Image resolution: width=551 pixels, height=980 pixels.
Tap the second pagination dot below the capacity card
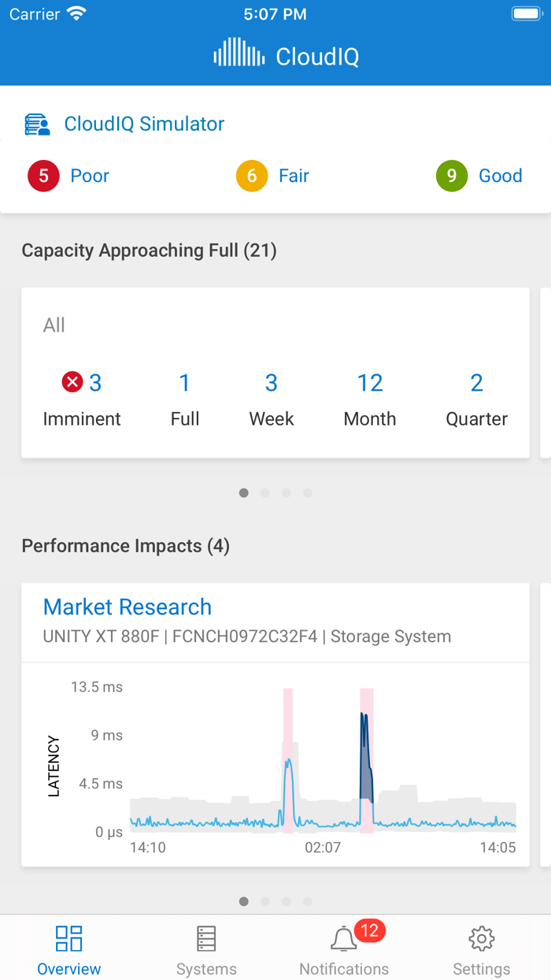264,492
